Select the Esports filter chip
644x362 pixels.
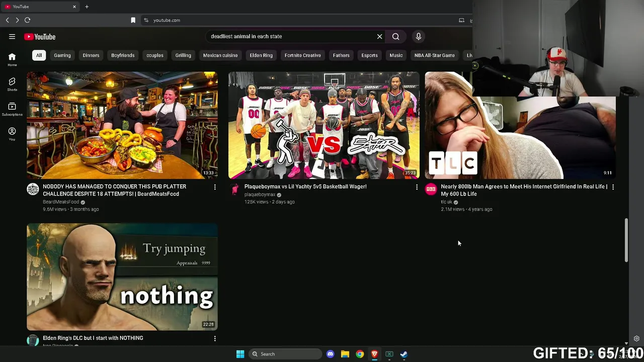click(x=369, y=55)
